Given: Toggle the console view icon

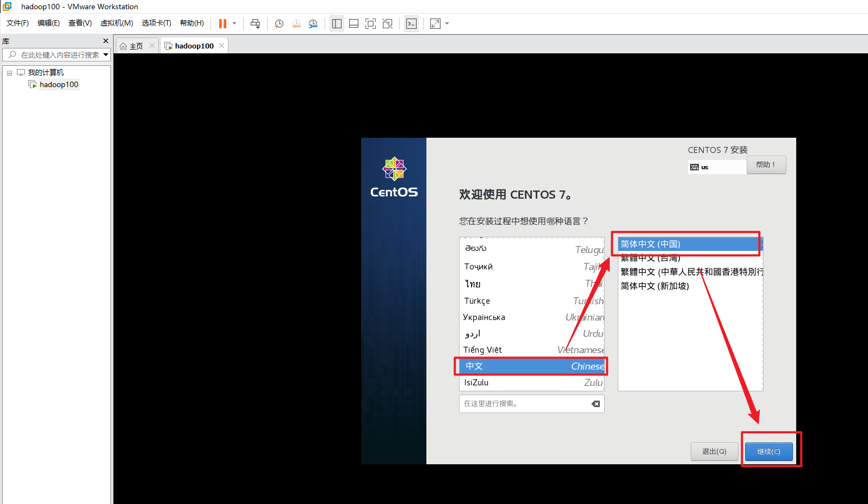Looking at the screenshot, I should [412, 23].
